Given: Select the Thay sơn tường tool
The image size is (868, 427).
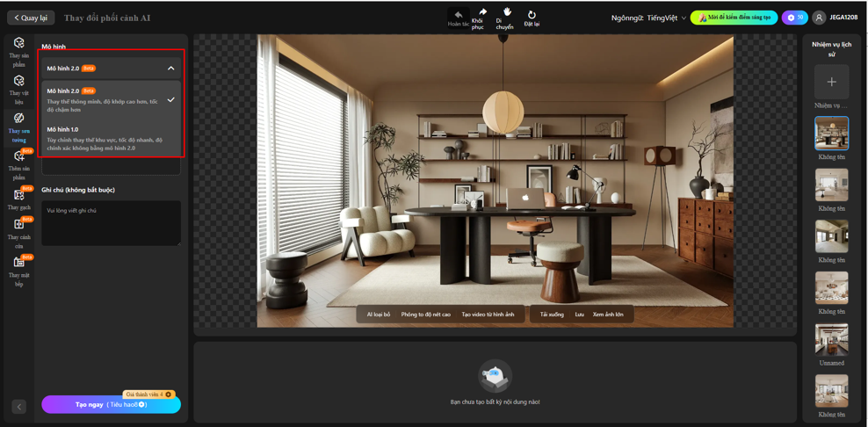Looking at the screenshot, I should (18, 127).
